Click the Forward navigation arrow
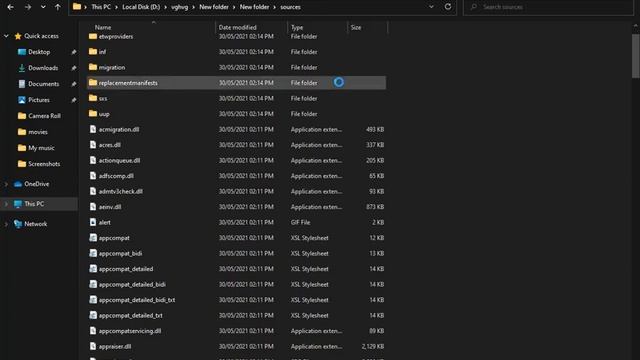This screenshot has width=640, height=360. 27,7
